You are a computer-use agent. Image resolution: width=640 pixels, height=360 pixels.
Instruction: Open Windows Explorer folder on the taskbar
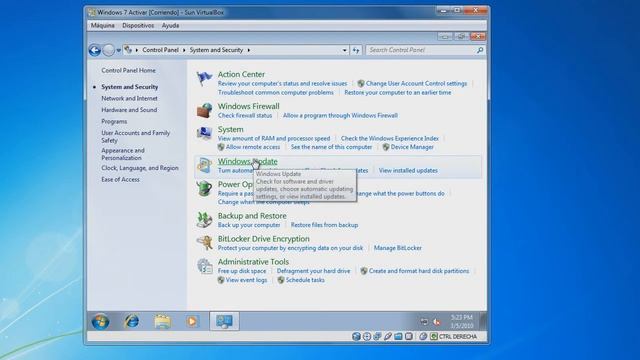[x=162, y=322]
